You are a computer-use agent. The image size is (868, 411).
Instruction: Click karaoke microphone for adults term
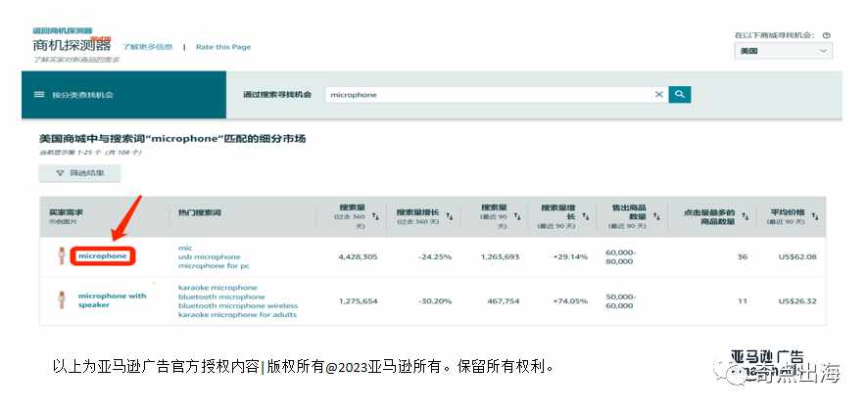tap(237, 314)
